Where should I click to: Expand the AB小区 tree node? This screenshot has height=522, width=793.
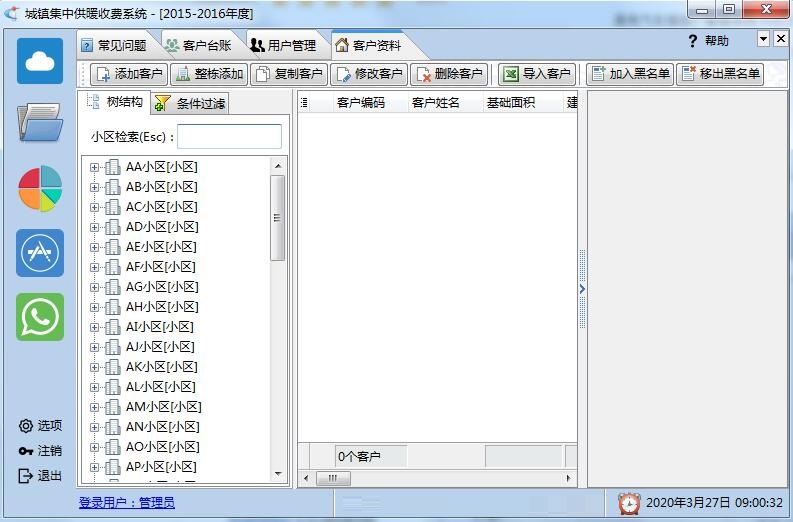point(94,188)
